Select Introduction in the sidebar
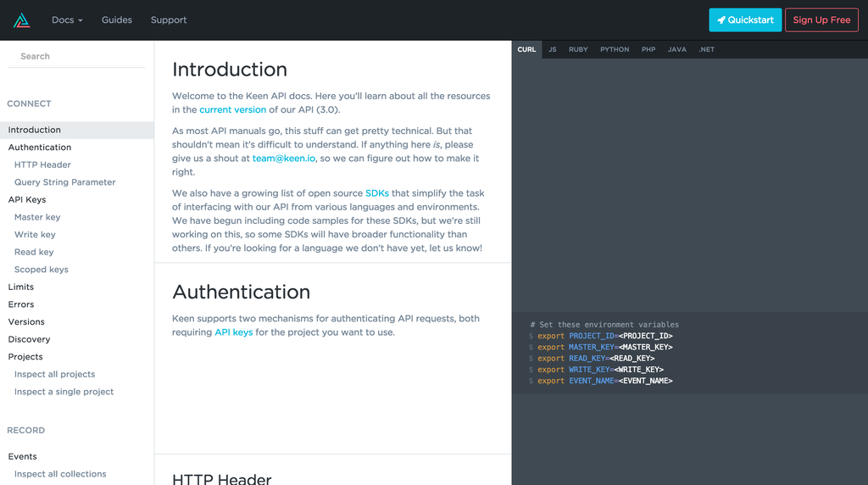This screenshot has width=868, height=485. pos(77,130)
